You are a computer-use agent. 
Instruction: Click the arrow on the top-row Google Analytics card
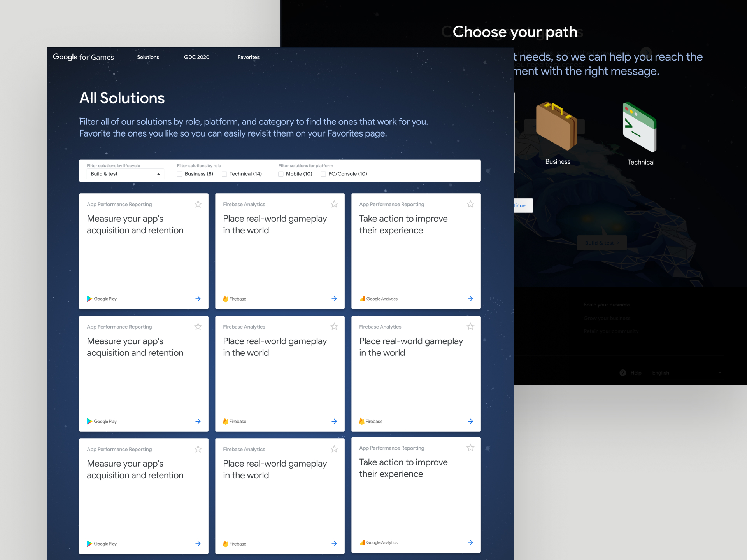(x=470, y=299)
